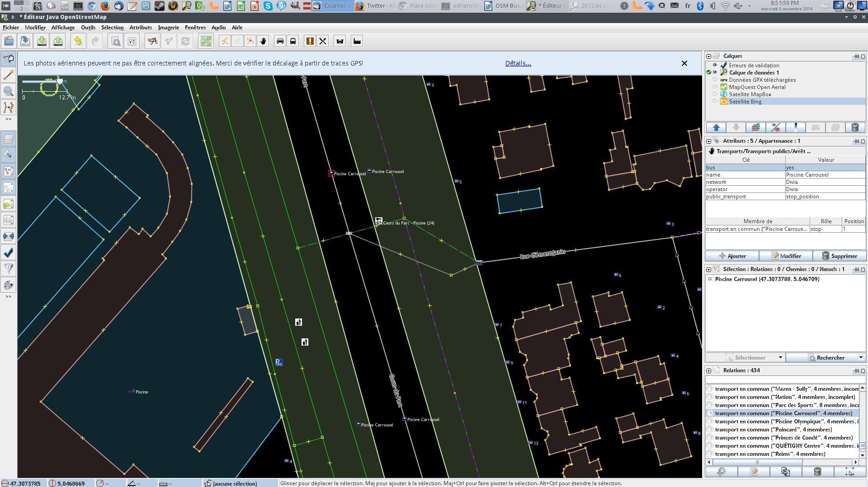Undo last action with the yellow arrow
Image resolution: width=868 pixels, height=487 pixels.
[78, 41]
